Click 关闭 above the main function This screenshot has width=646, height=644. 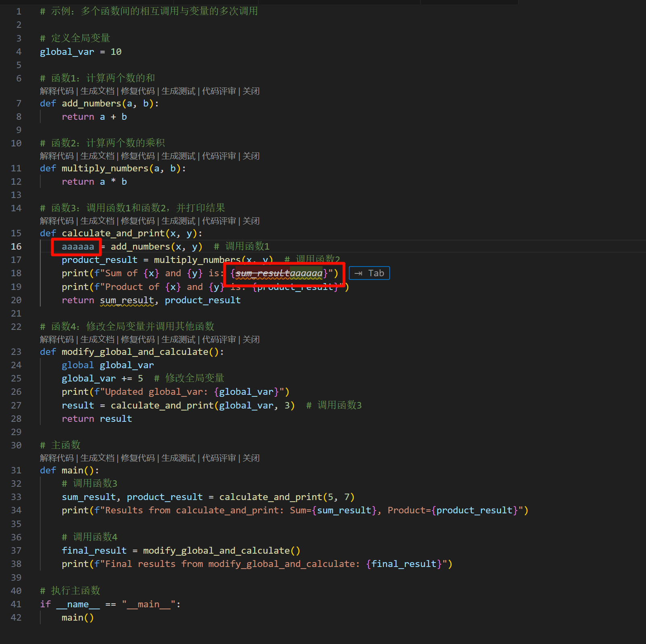251,458
